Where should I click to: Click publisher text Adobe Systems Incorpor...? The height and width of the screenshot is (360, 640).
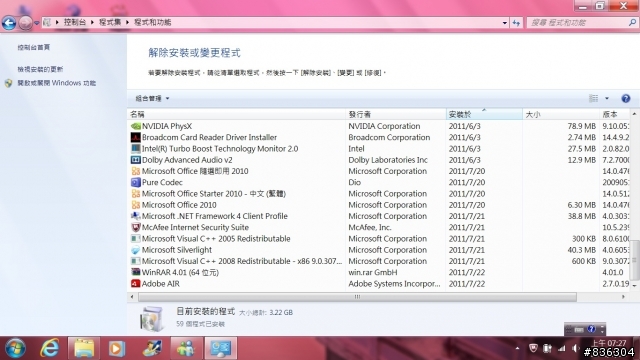point(394,284)
